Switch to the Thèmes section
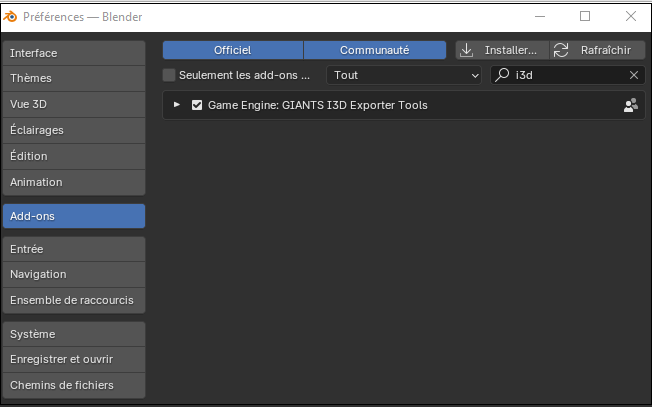This screenshot has height=407, width=652. click(74, 78)
